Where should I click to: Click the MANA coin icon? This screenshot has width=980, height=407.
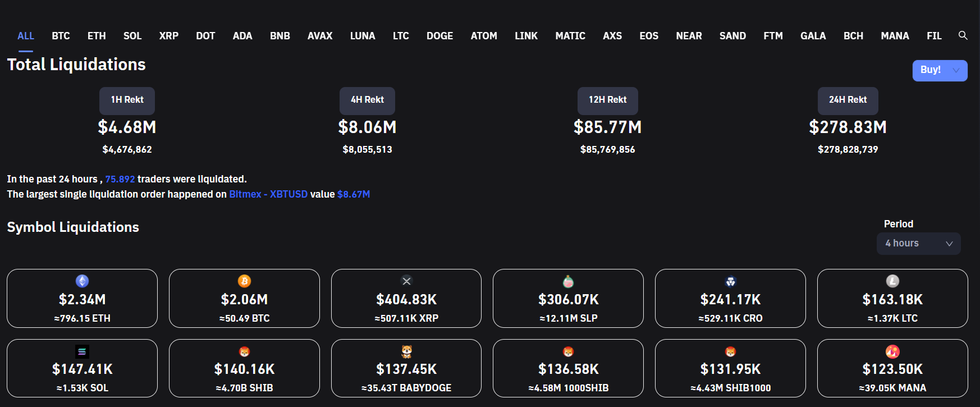pos(892,351)
